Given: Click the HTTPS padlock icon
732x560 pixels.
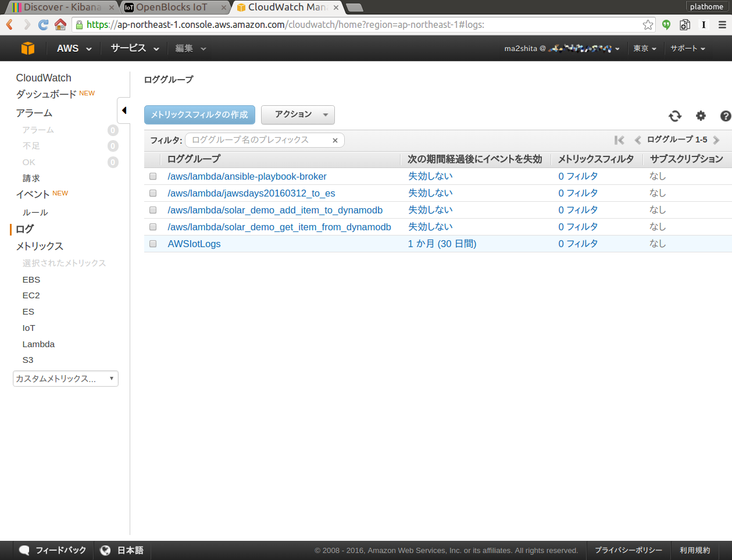Looking at the screenshot, I should (x=79, y=24).
